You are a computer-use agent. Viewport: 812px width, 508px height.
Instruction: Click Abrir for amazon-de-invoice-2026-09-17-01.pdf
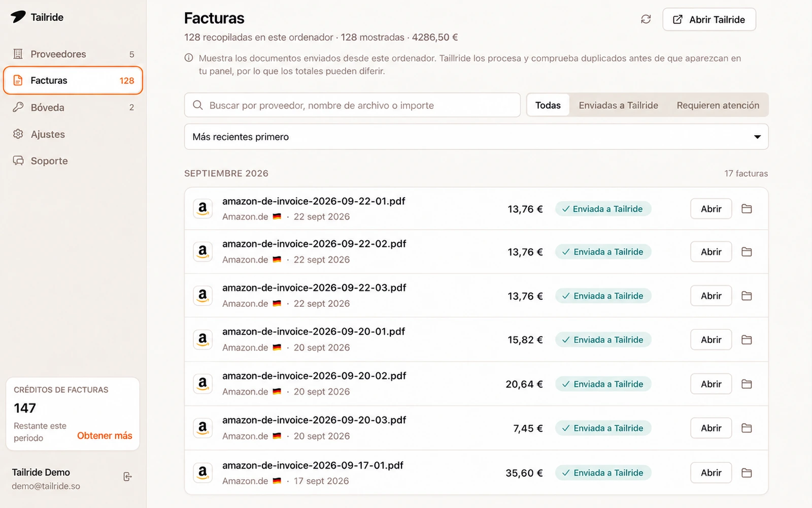711,473
